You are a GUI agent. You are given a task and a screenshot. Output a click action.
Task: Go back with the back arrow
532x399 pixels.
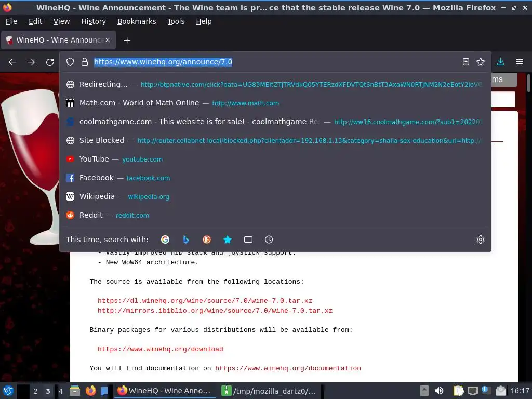click(x=12, y=62)
